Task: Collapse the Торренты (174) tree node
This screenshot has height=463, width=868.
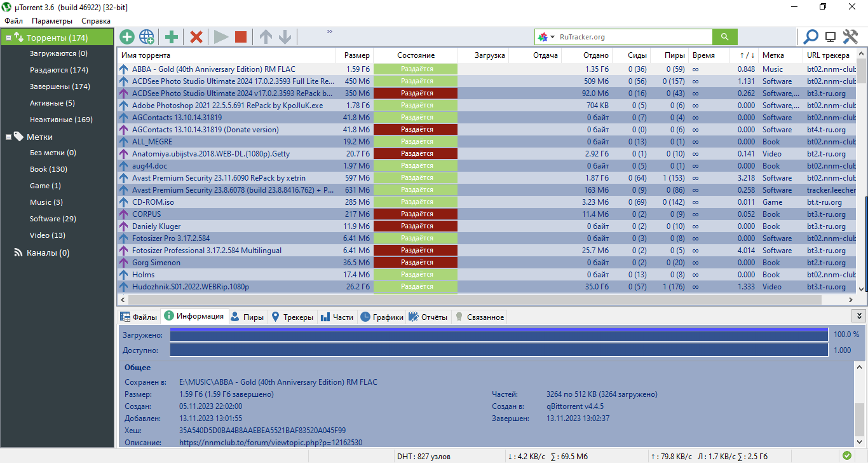Action: (x=8, y=38)
